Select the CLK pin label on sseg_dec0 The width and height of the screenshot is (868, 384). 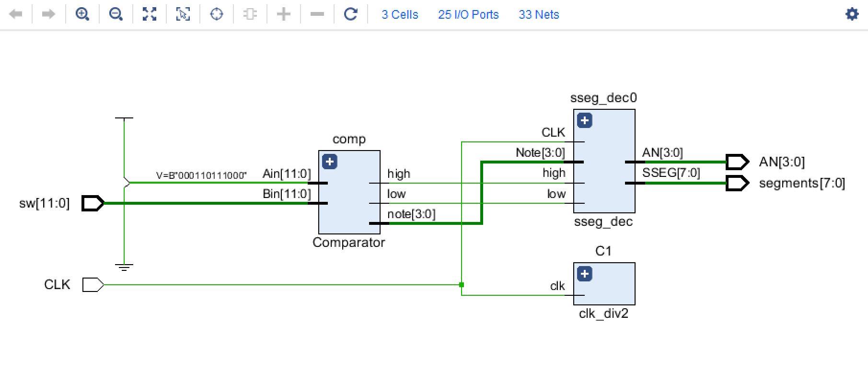click(x=553, y=132)
